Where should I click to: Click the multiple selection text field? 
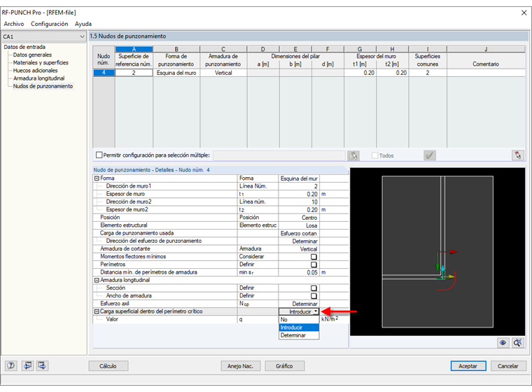click(279, 155)
